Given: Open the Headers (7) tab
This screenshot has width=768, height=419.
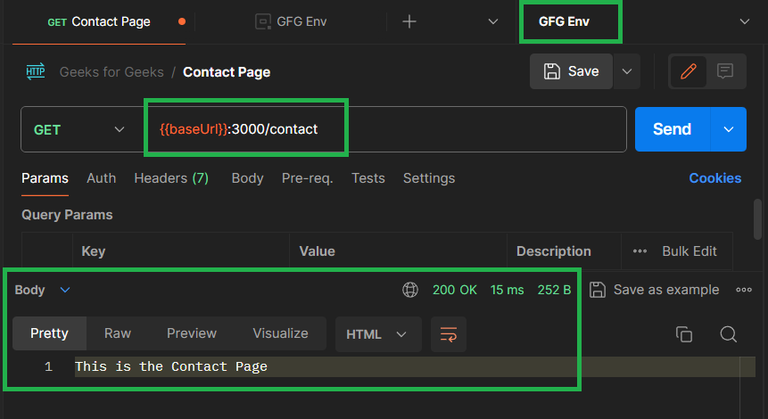Looking at the screenshot, I should (171, 178).
